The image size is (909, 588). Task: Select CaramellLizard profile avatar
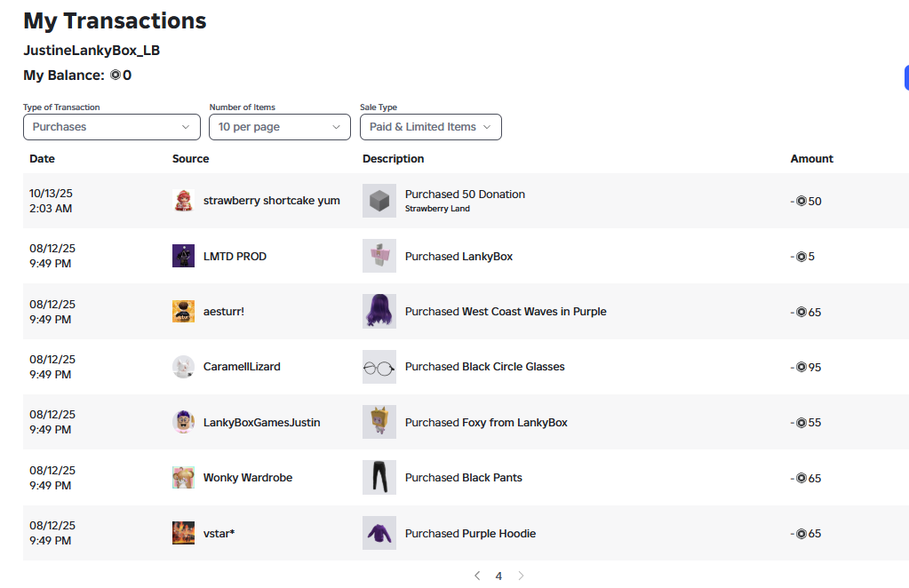coord(183,367)
